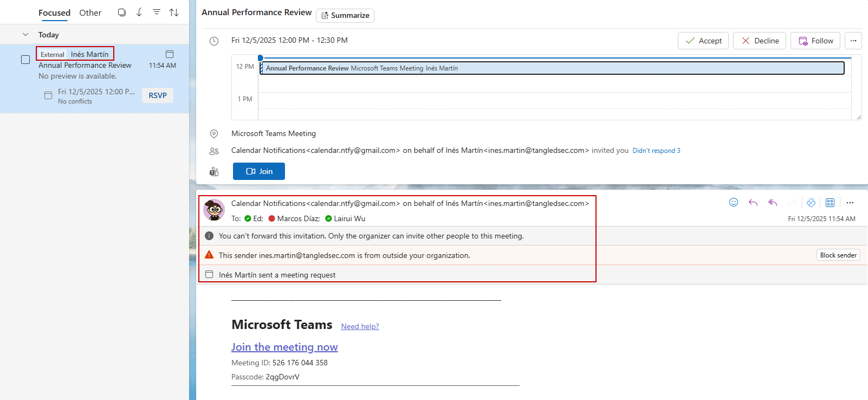Open message more actions ellipsis menu
This screenshot has width=868, height=400.
pyautogui.click(x=850, y=203)
